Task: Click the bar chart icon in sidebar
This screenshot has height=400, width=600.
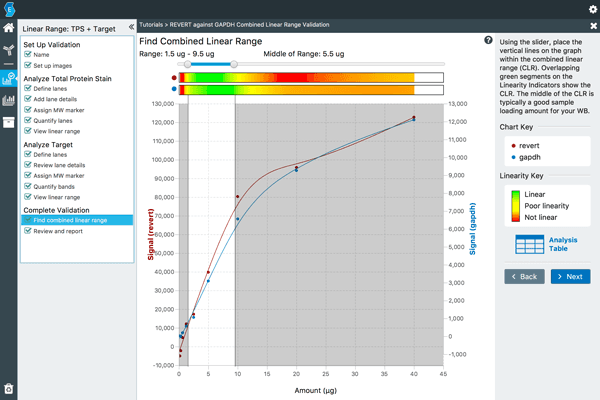Action: (9, 99)
